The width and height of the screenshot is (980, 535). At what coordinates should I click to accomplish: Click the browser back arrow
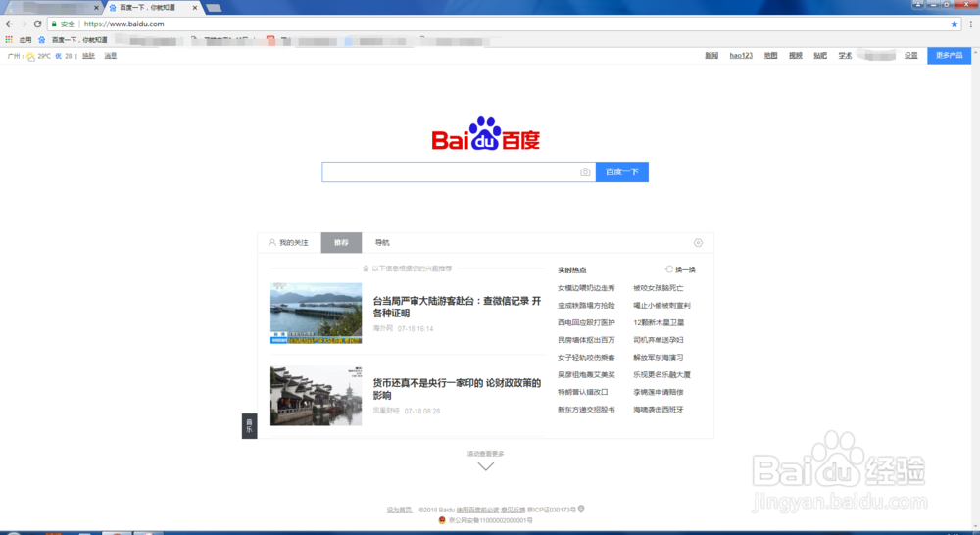coord(9,24)
